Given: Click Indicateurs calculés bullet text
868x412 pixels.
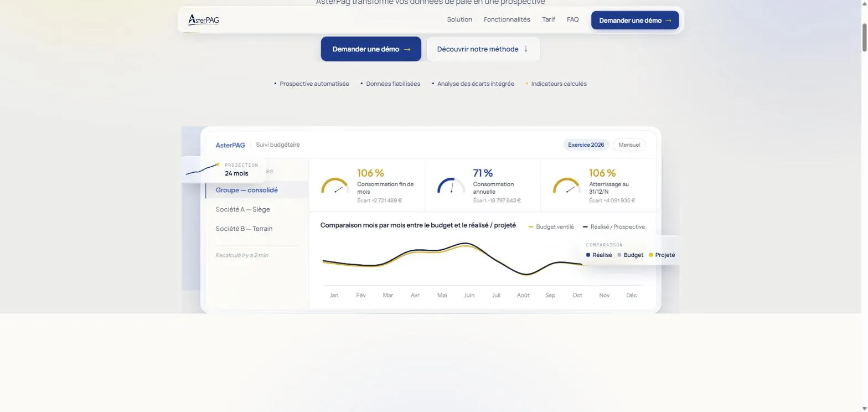Looking at the screenshot, I should point(559,84).
